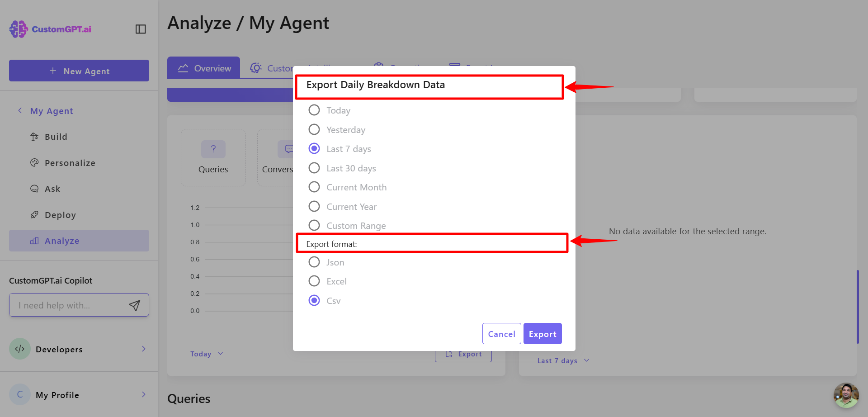Open the Today range dropdown below the chart
This screenshot has width=868, height=417.
click(x=207, y=354)
